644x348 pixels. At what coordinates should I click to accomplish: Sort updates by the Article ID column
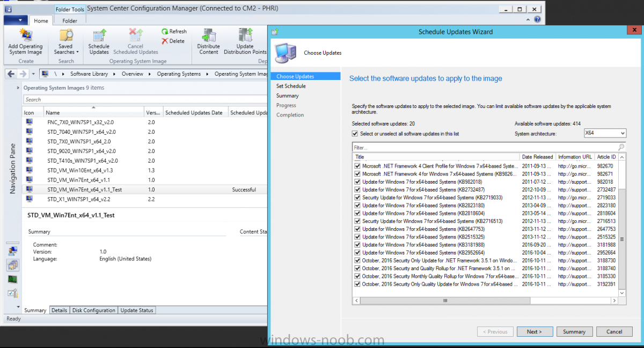coord(606,157)
